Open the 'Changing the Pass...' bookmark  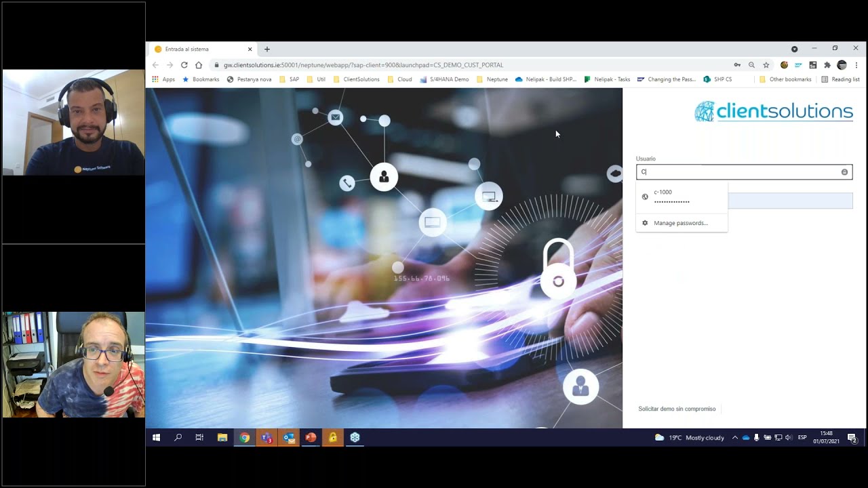coord(667,79)
